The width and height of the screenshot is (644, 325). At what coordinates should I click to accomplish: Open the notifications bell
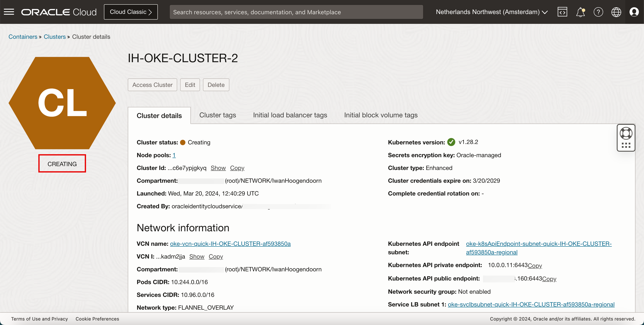[580, 12]
